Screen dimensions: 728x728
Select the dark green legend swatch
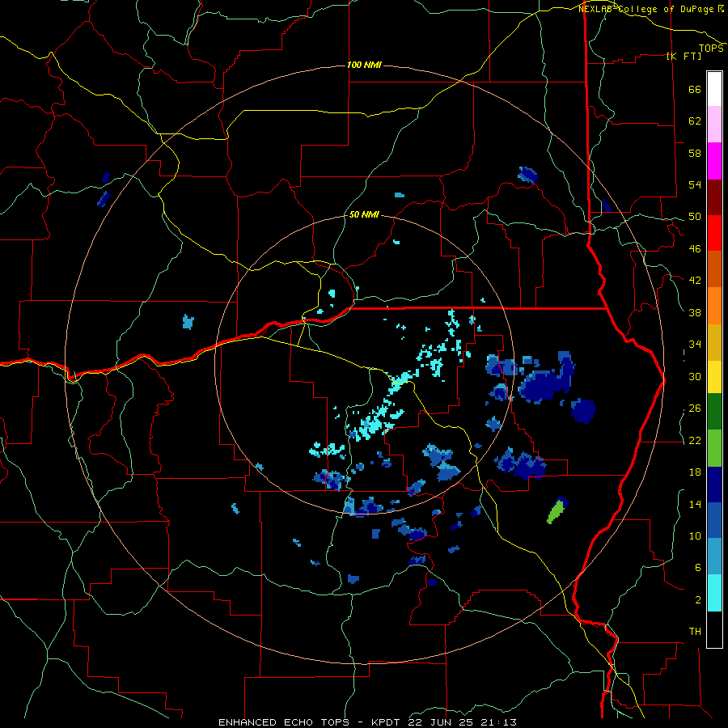pos(714,412)
